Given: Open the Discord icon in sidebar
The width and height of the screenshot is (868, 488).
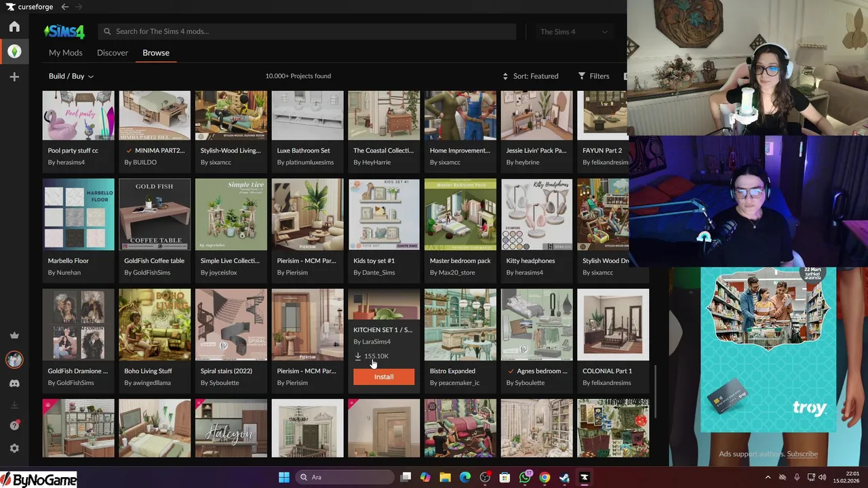Looking at the screenshot, I should point(14,384).
